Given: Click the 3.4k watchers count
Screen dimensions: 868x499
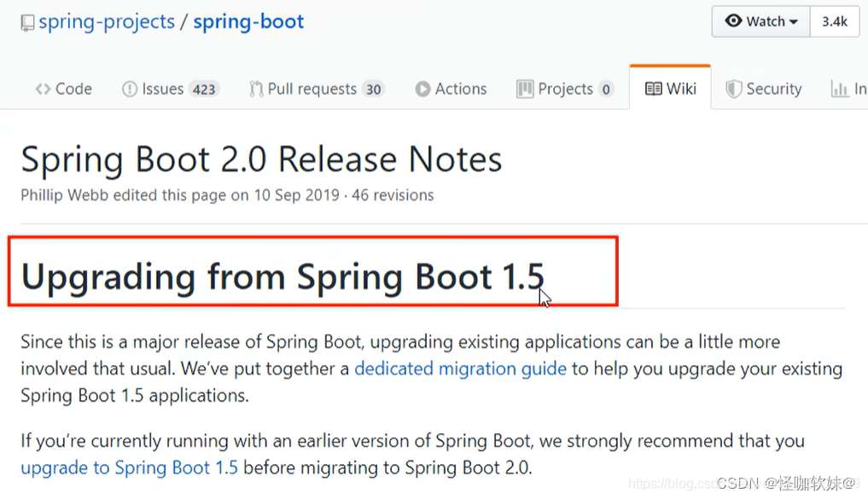Looking at the screenshot, I should pos(835,22).
